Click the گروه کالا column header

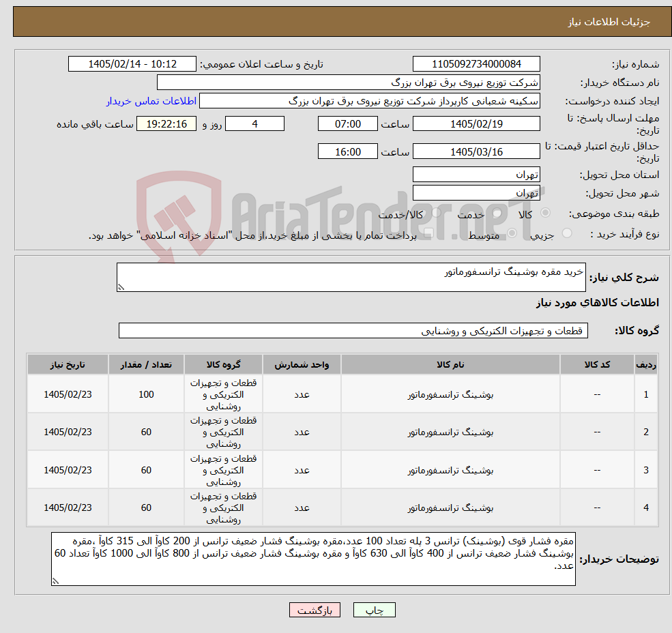coord(223,365)
